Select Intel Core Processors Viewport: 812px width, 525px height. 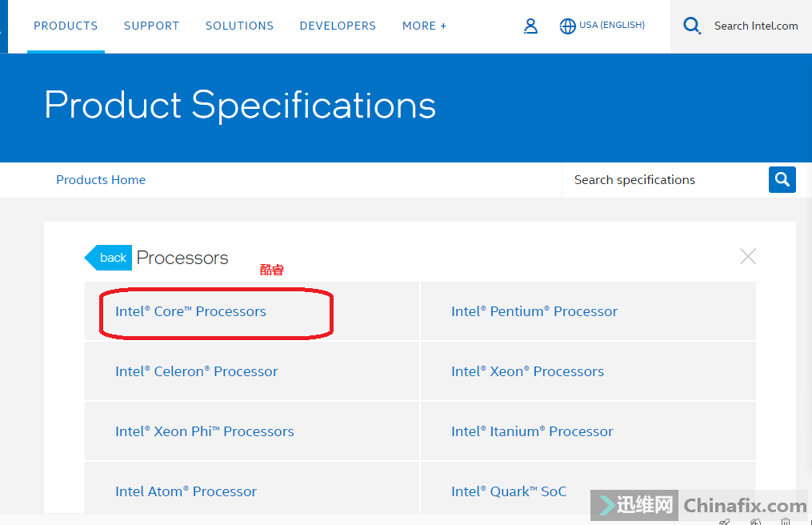(190, 311)
